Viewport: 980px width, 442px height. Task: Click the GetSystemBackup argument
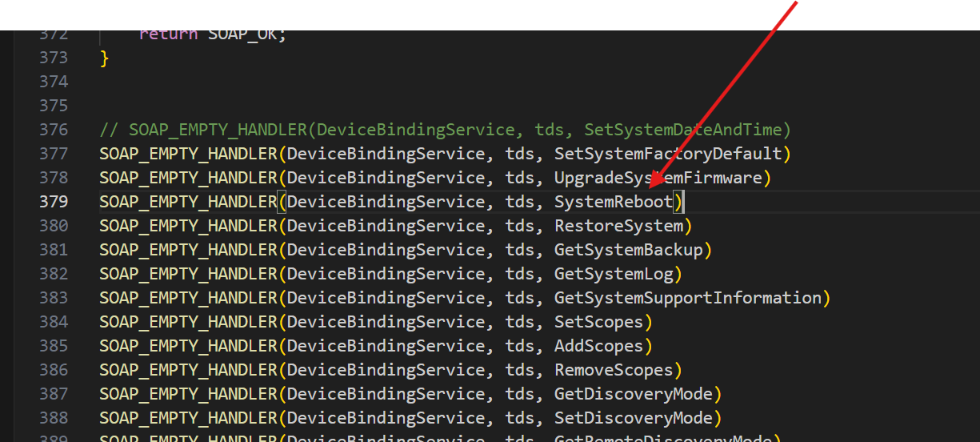pyautogui.click(x=628, y=250)
